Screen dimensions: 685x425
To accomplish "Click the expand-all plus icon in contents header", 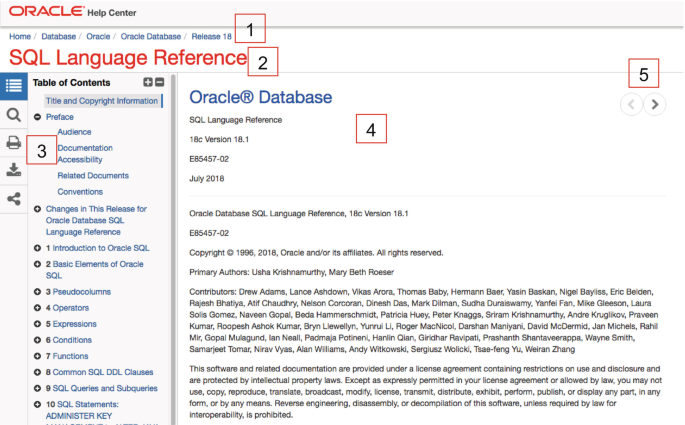I will click(148, 83).
